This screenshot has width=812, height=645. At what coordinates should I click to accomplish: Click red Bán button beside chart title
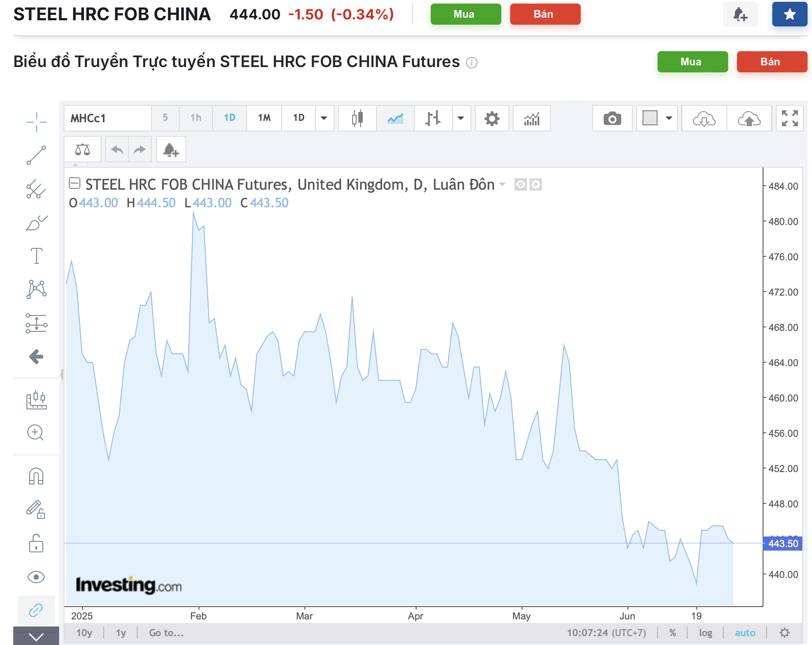click(772, 62)
